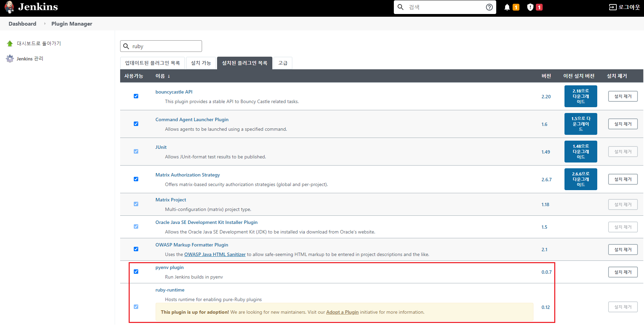
Task: Follow the Adopt a Plugin link
Action: click(342, 312)
